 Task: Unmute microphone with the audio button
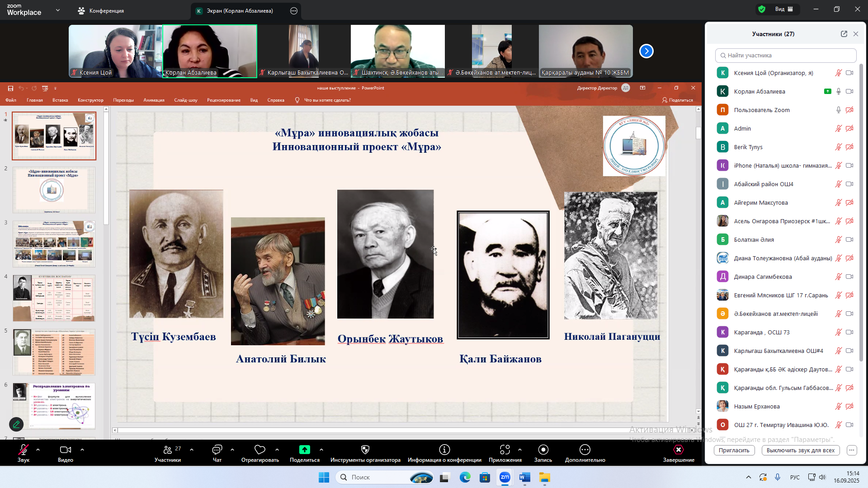tap(24, 450)
